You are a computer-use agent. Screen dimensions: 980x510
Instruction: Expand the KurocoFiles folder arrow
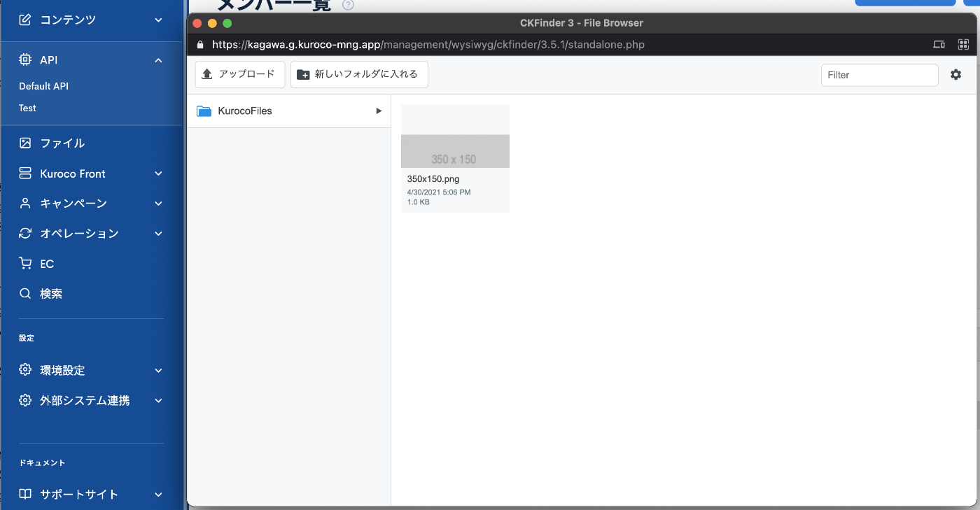coord(379,111)
